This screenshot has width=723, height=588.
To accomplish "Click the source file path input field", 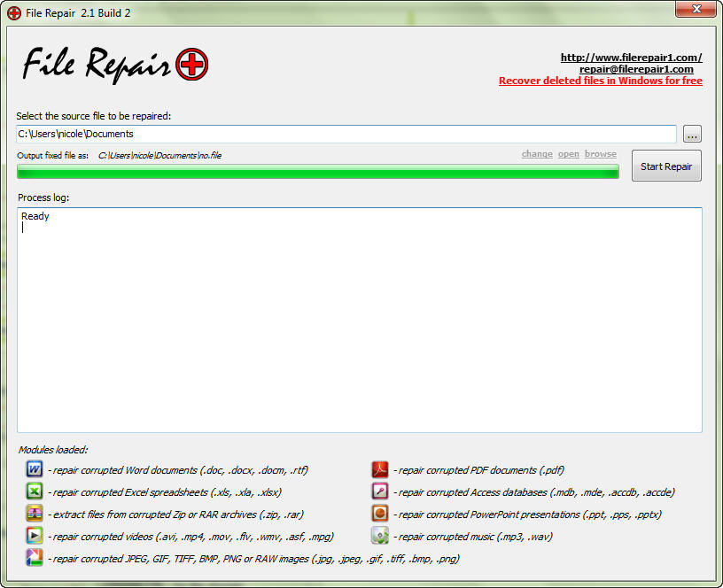I will click(x=346, y=134).
